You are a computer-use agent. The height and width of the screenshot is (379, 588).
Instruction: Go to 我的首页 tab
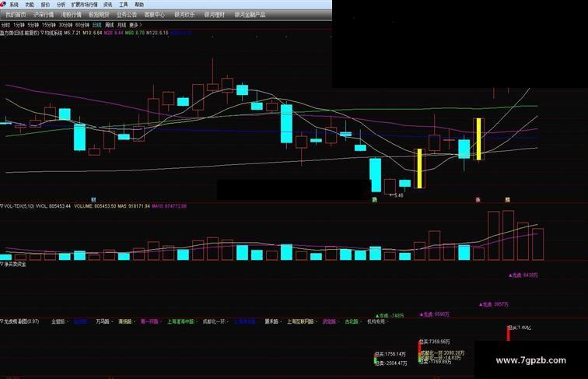(16, 15)
